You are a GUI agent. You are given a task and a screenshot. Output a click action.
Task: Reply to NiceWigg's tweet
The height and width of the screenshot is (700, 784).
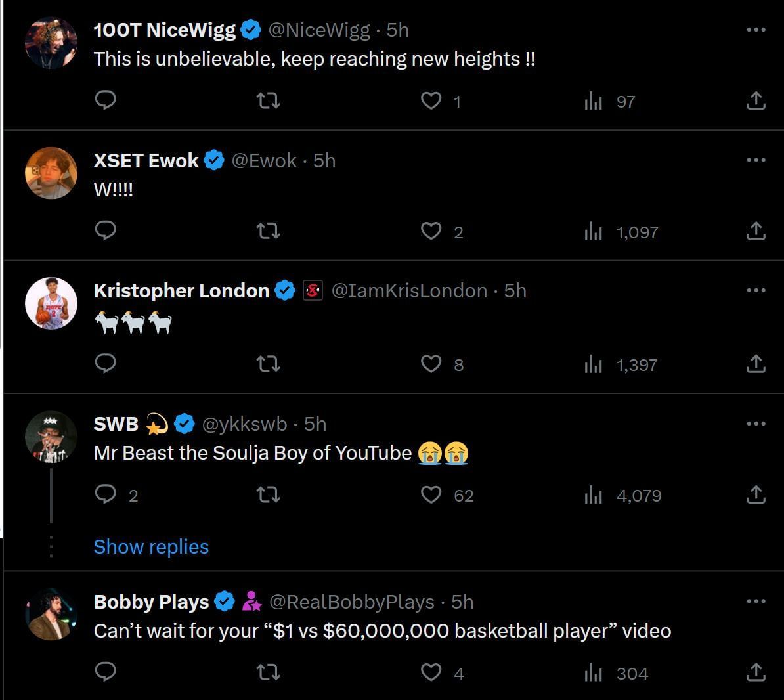(x=106, y=100)
